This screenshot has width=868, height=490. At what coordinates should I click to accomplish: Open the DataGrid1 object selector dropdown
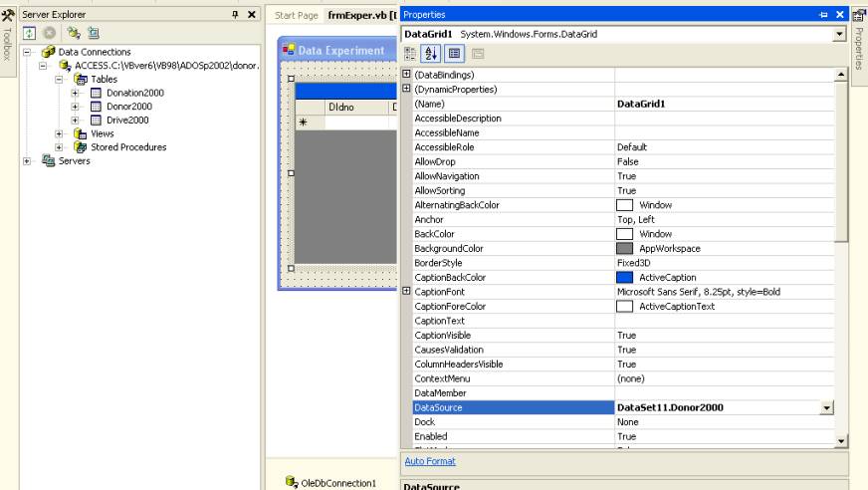point(839,34)
